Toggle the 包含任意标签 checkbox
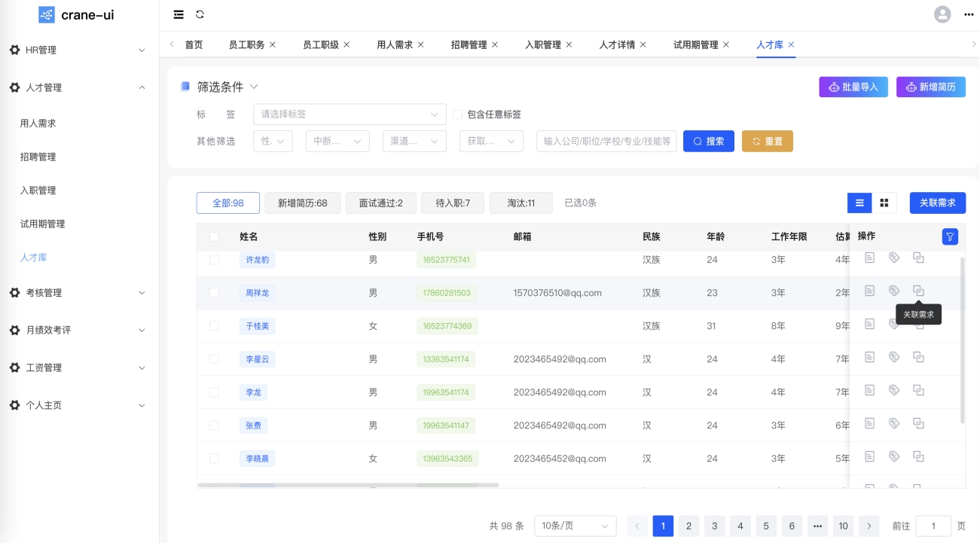 click(x=457, y=114)
